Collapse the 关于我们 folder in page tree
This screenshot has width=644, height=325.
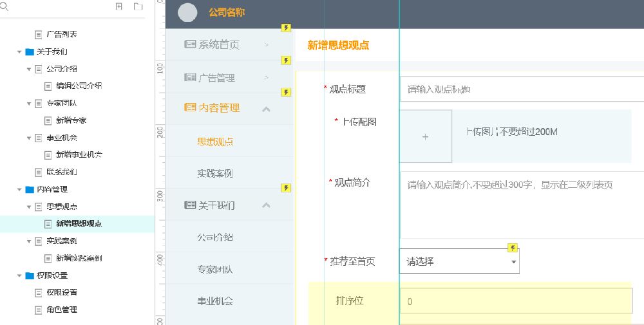coord(19,52)
